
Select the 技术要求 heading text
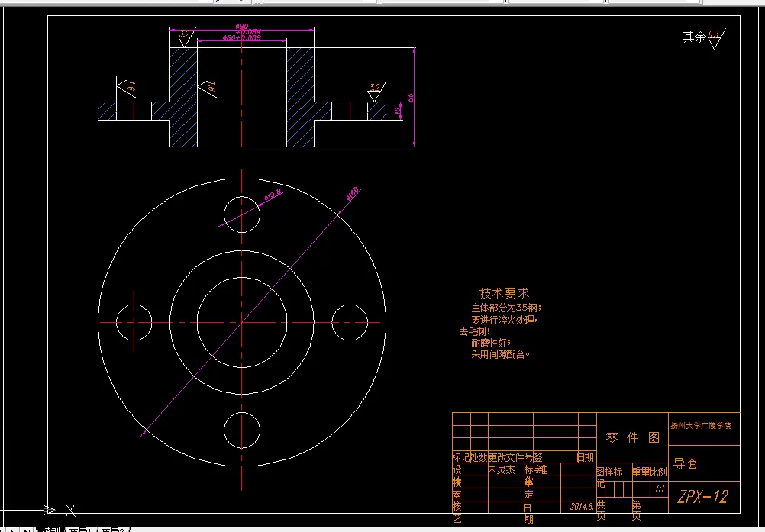[x=504, y=294]
